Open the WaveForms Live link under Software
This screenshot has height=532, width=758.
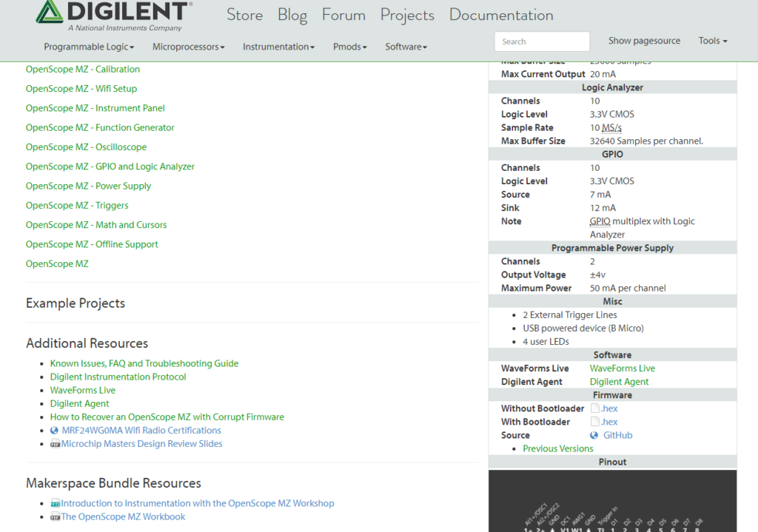click(622, 368)
